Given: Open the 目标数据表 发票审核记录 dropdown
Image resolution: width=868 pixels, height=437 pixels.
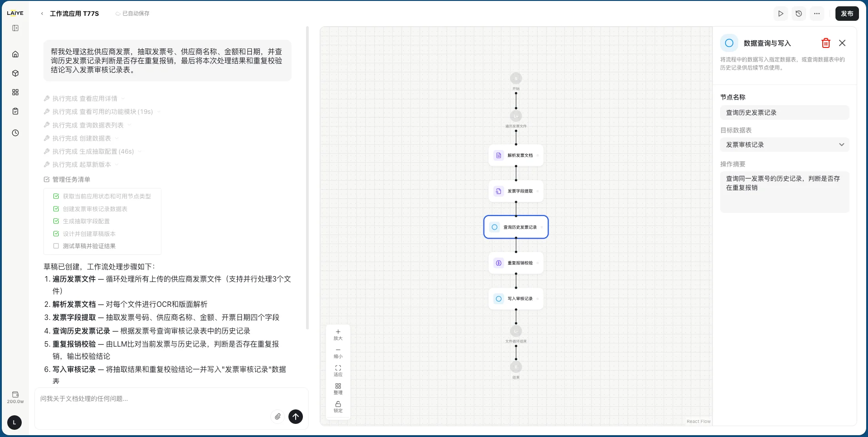Looking at the screenshot, I should [784, 145].
